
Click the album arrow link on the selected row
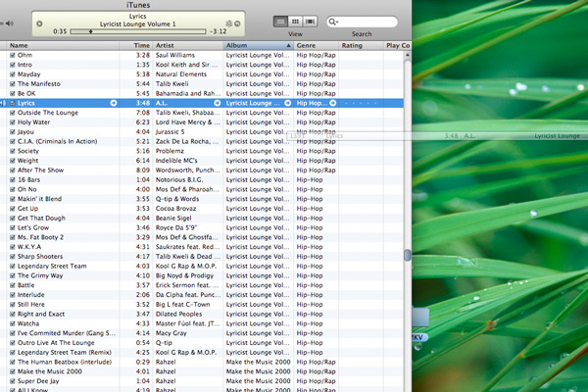(x=287, y=103)
